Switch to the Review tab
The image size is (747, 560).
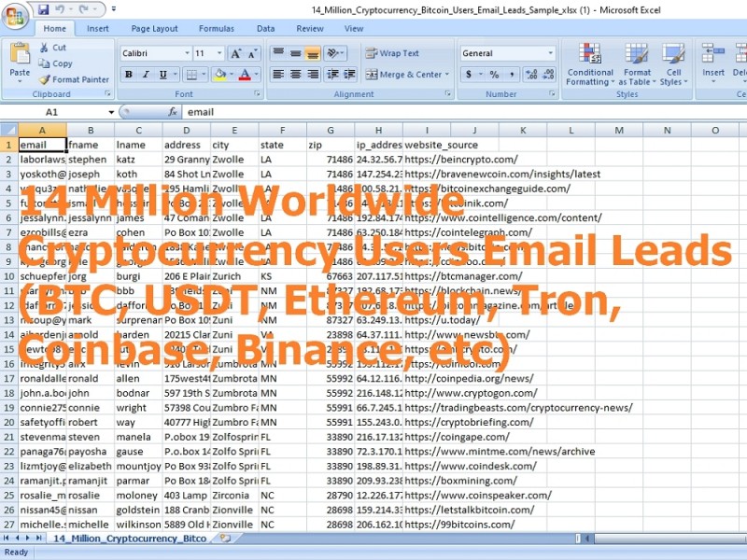[x=310, y=29]
